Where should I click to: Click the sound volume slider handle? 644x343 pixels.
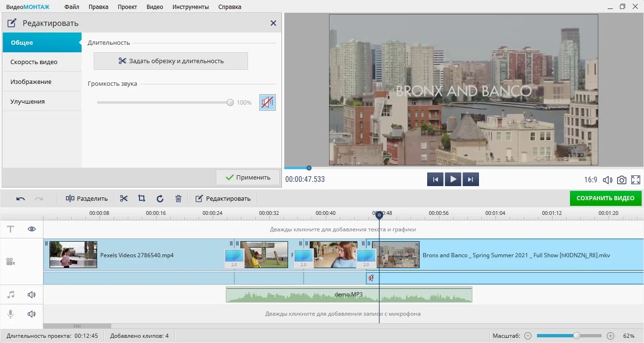(230, 103)
